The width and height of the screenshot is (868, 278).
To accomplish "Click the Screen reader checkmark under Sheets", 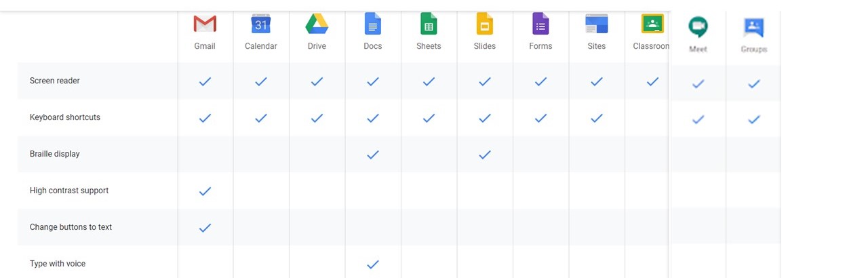I will pos(429,81).
